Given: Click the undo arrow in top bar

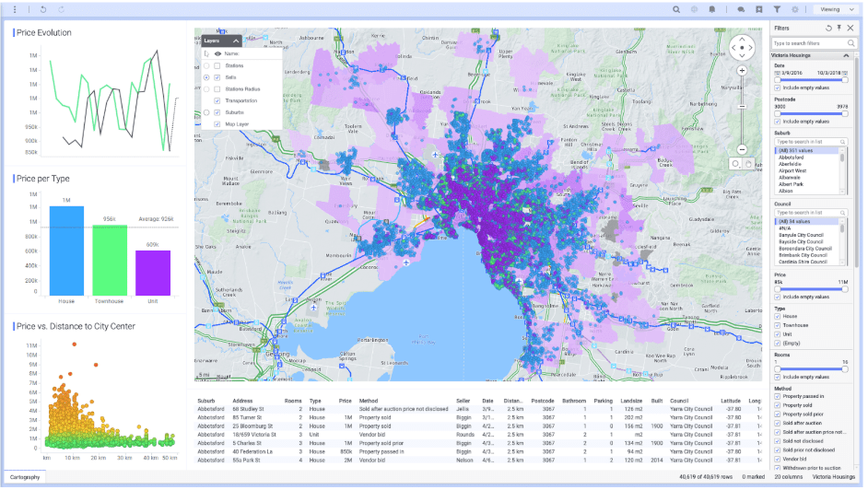Looking at the screenshot, I should pyautogui.click(x=43, y=9).
